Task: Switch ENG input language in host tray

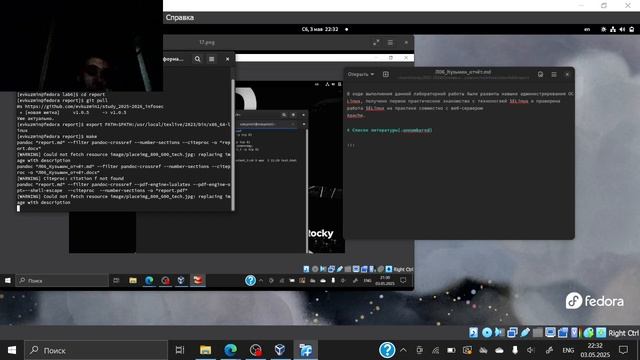Action: [568, 350]
